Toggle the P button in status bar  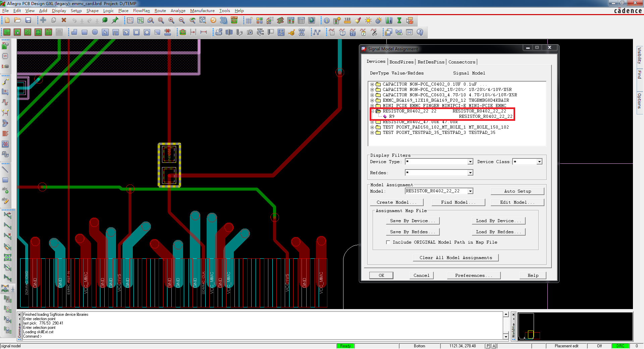pos(488,346)
